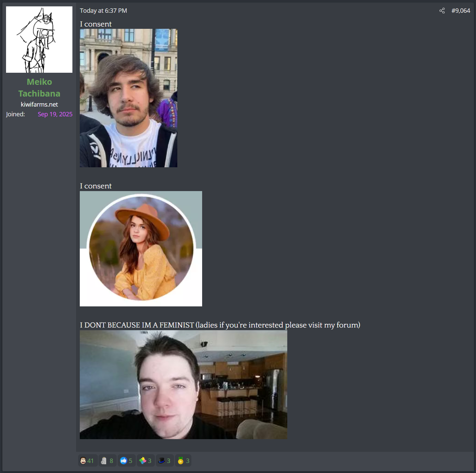Open the third photo with kitchen background
The height and width of the screenshot is (473, 476).
183,385
